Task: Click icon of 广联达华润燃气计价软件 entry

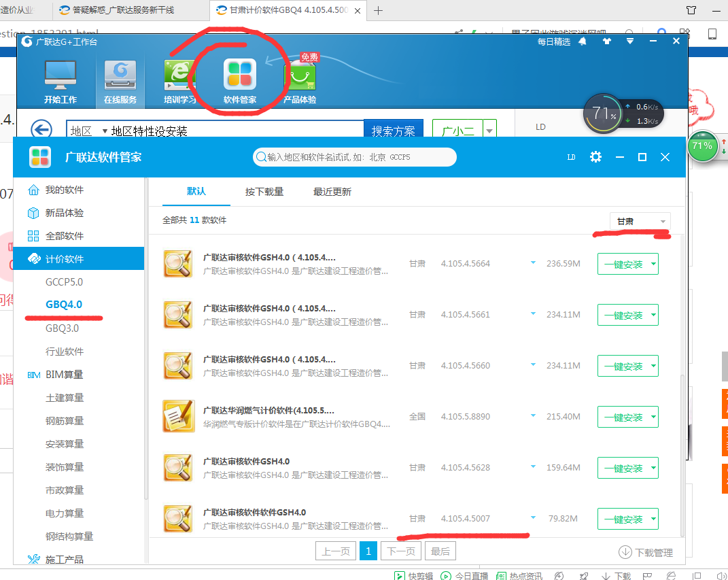Action: click(178, 415)
